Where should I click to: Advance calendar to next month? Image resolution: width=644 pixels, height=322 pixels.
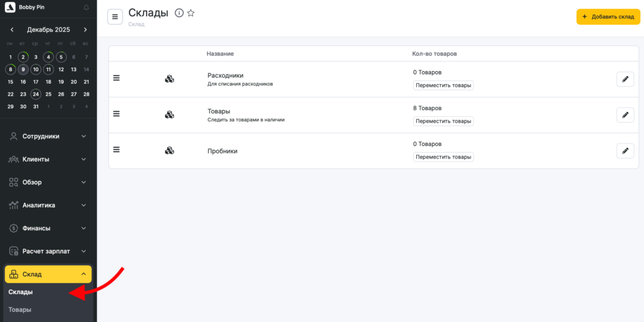[86, 30]
